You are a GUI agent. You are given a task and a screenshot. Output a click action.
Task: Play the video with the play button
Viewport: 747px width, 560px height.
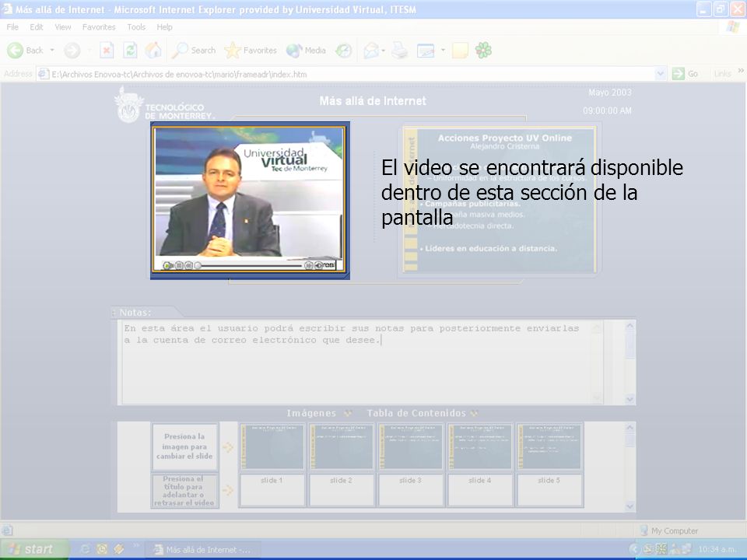(x=167, y=266)
